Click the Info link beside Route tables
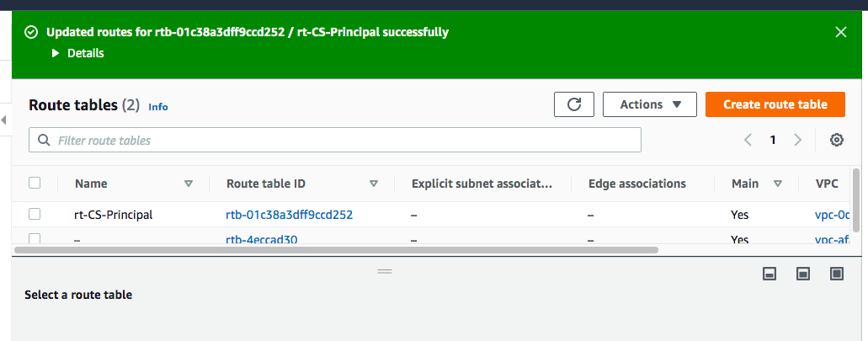This screenshot has height=341, width=868. coord(158,107)
